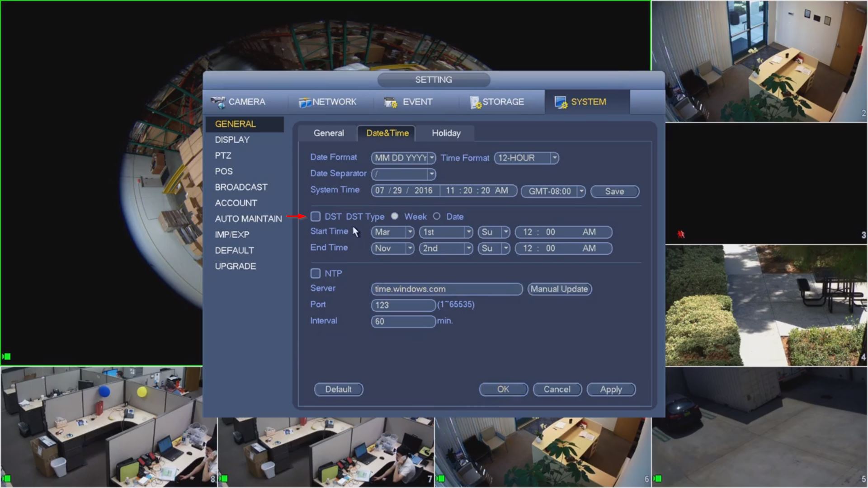Click the System monitor icon
The width and height of the screenshot is (868, 488).
[x=561, y=103]
